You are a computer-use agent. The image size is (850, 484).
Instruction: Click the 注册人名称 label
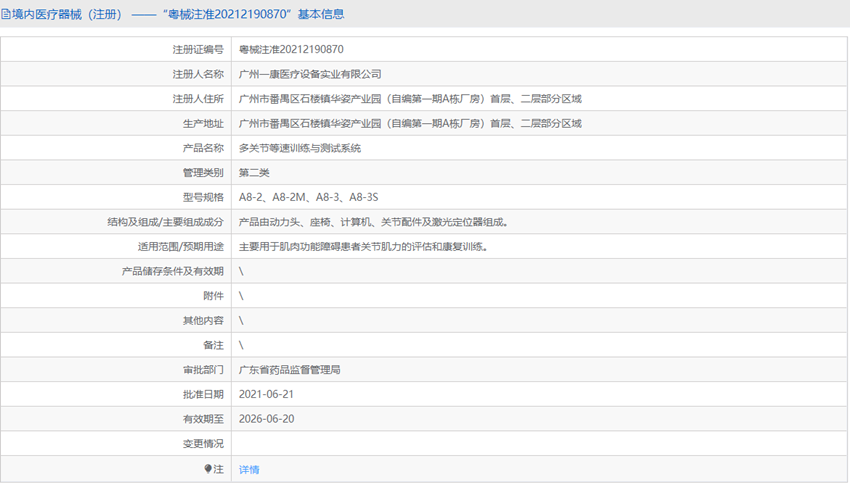coord(198,74)
